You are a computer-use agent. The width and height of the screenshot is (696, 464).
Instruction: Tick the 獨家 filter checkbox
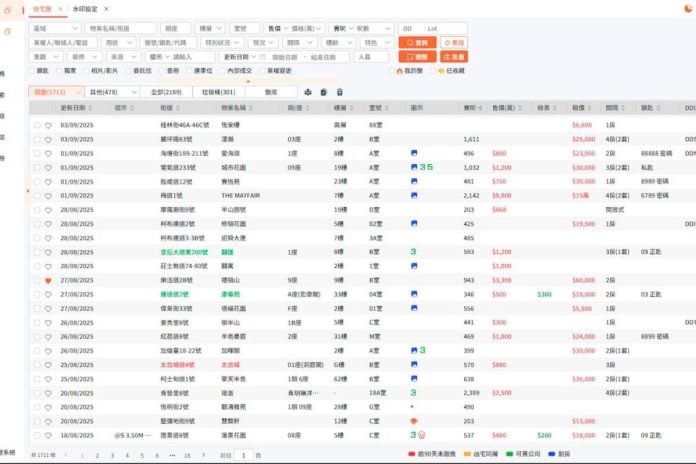59,71
